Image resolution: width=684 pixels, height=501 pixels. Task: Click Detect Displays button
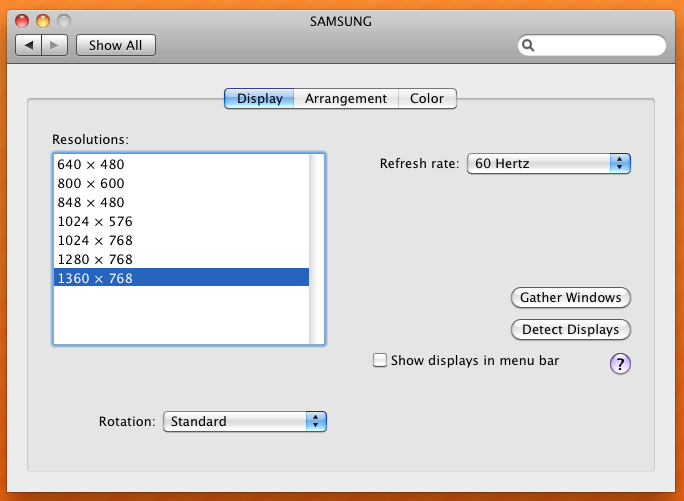tap(571, 329)
